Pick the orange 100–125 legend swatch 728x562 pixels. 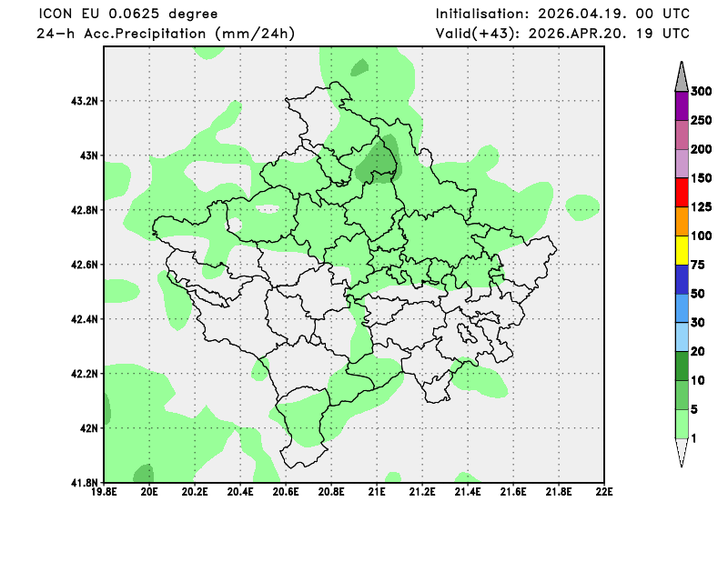681,221
